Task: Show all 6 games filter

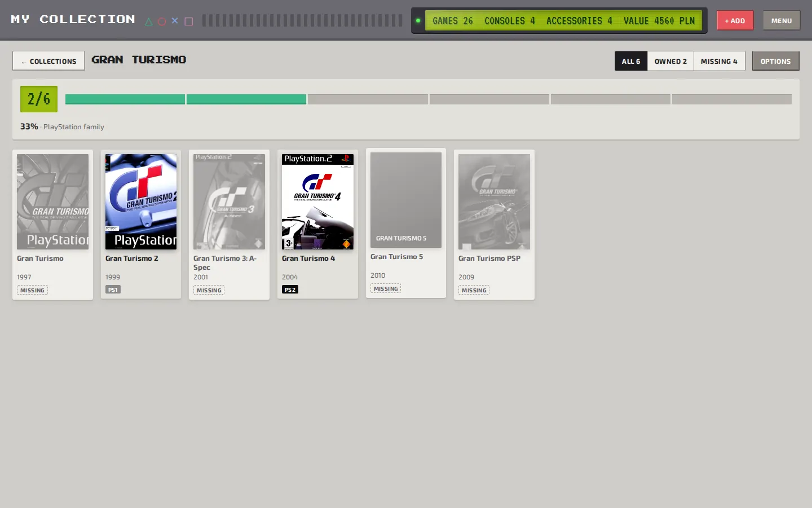Action: click(631, 61)
